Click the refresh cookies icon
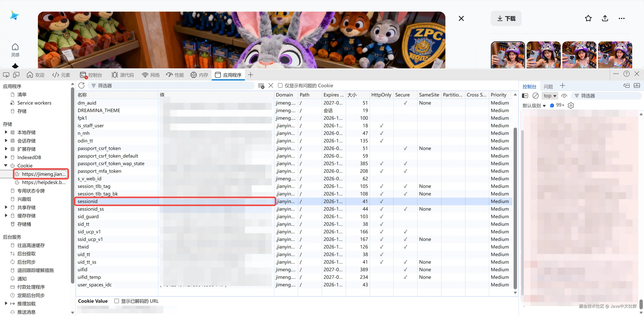The width and height of the screenshot is (644, 316). [82, 86]
